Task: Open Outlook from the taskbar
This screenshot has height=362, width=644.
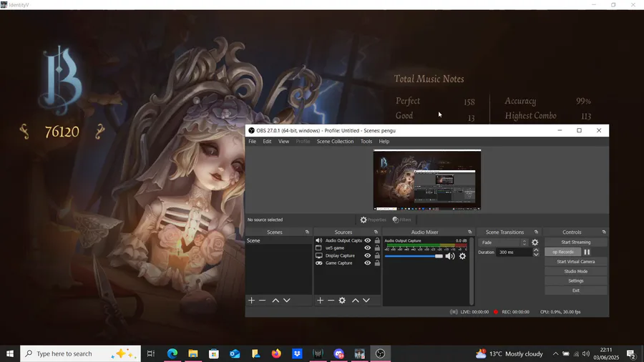Action: 235,353
